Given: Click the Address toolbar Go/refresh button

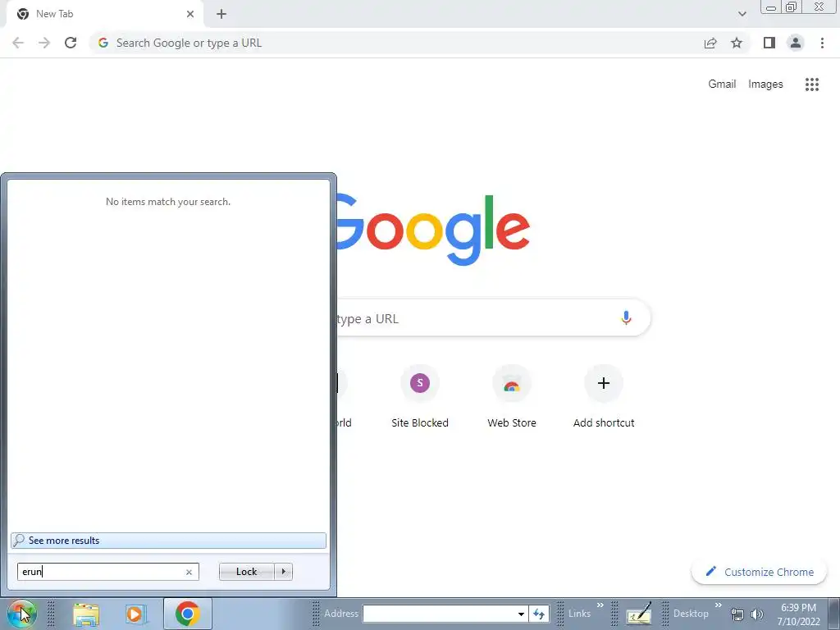Looking at the screenshot, I should 539,614.
